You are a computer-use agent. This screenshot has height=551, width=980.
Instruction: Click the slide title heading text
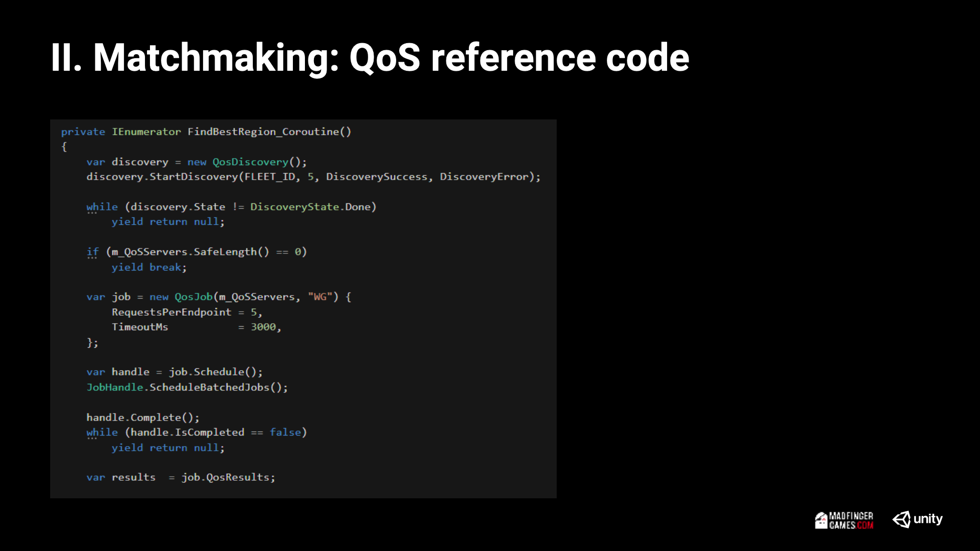(x=370, y=58)
